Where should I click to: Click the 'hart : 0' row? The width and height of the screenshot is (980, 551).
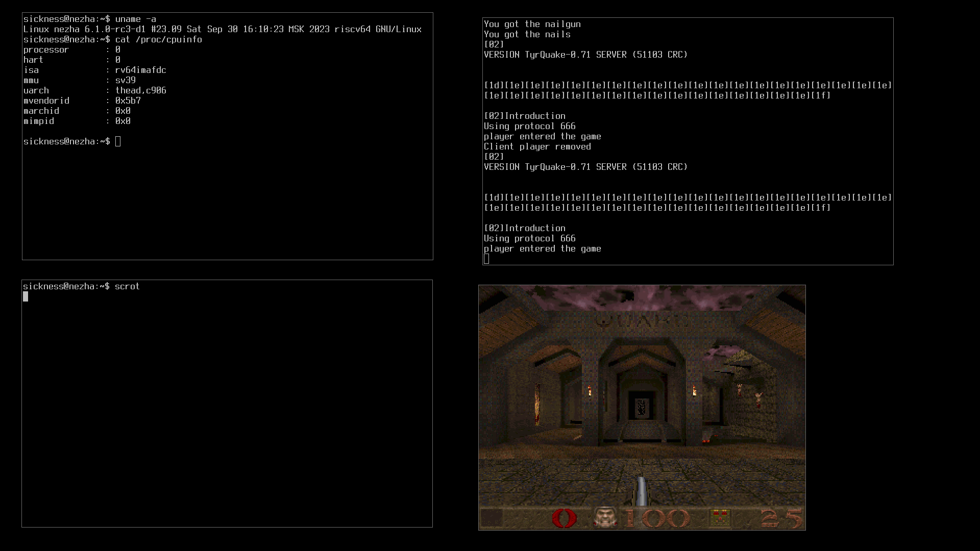[72, 60]
